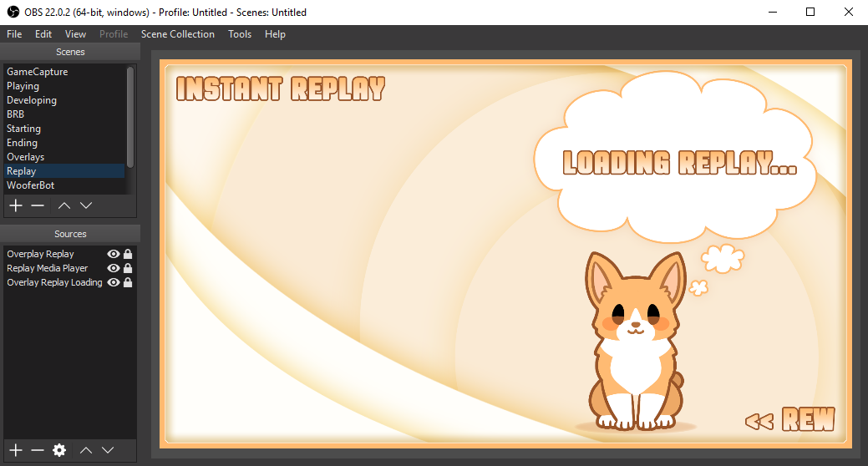Select the Replay Media Player source row
The image size is (868, 466).
(x=69, y=268)
